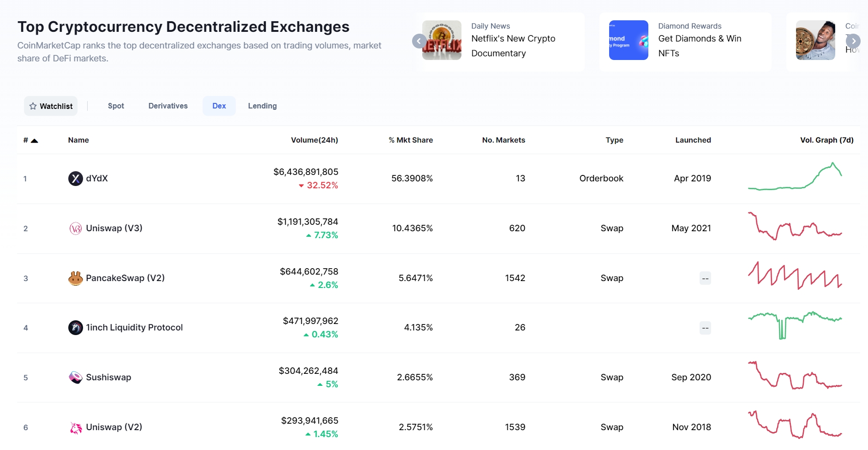Open the Diamond Rewards program thumbnail
Image resolution: width=868 pixels, height=450 pixels.
[629, 40]
